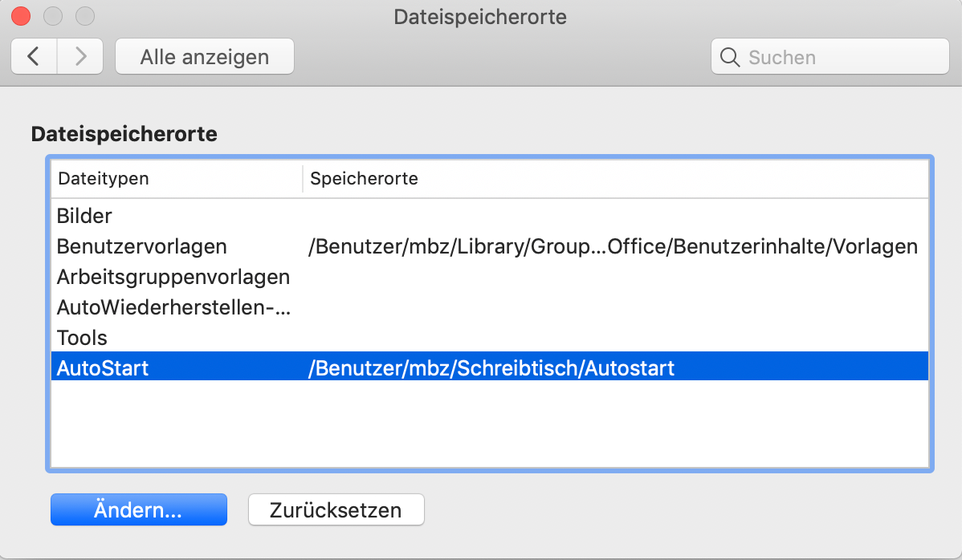This screenshot has height=560, width=962.
Task: Minimize the window with the gray button
Action: (53, 17)
